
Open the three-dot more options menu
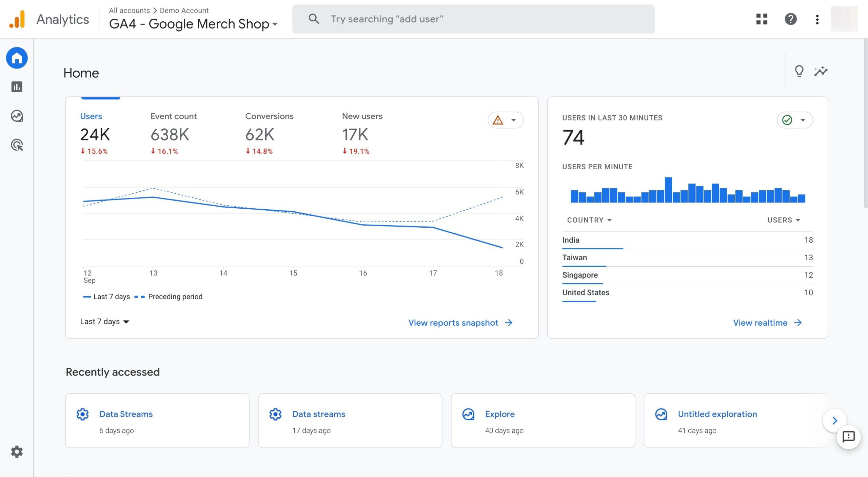817,19
